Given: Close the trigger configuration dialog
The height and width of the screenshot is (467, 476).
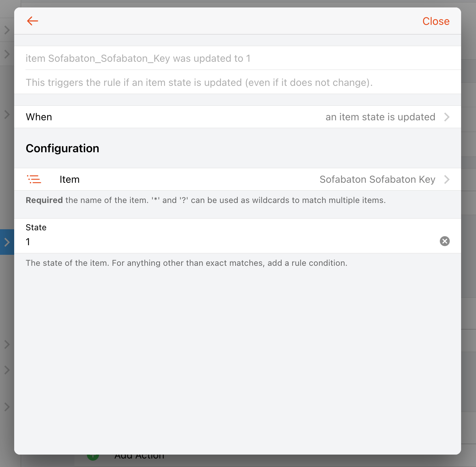Looking at the screenshot, I should click(436, 21).
